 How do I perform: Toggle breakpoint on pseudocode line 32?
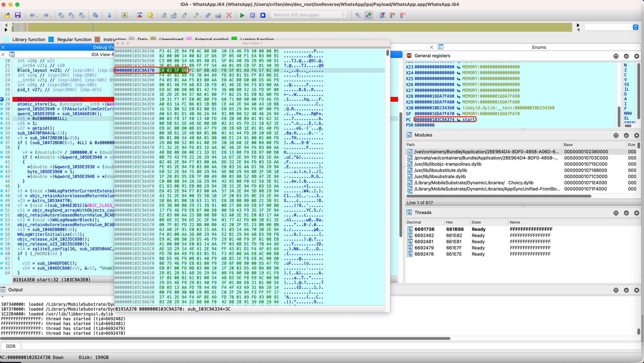coord(2,118)
